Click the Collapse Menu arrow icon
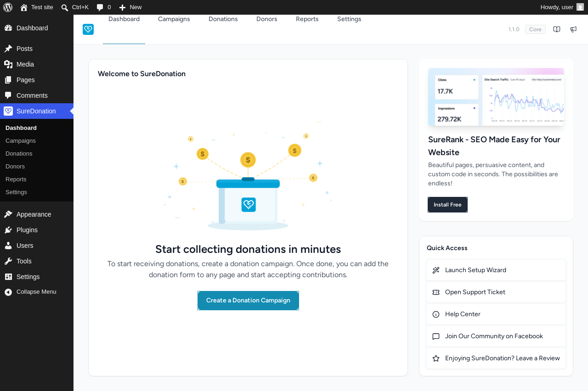 (x=8, y=292)
